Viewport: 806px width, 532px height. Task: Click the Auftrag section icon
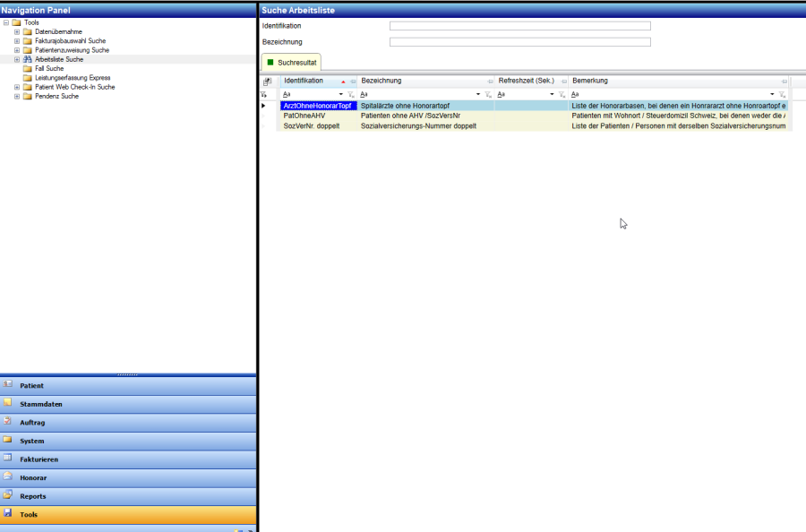(8, 421)
